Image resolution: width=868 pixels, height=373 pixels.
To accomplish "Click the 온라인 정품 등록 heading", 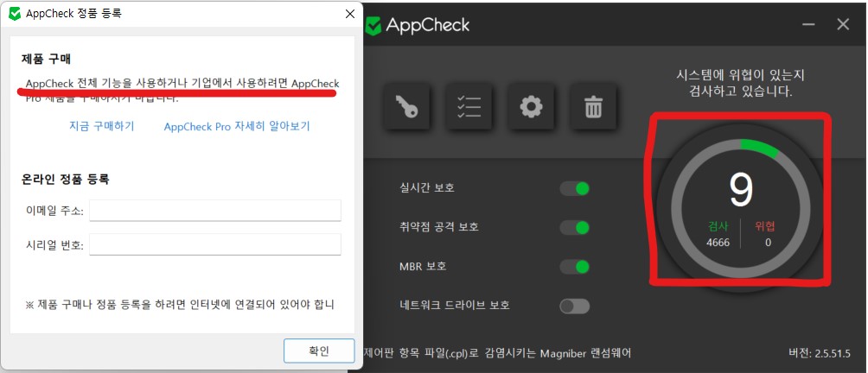I will tap(66, 179).
